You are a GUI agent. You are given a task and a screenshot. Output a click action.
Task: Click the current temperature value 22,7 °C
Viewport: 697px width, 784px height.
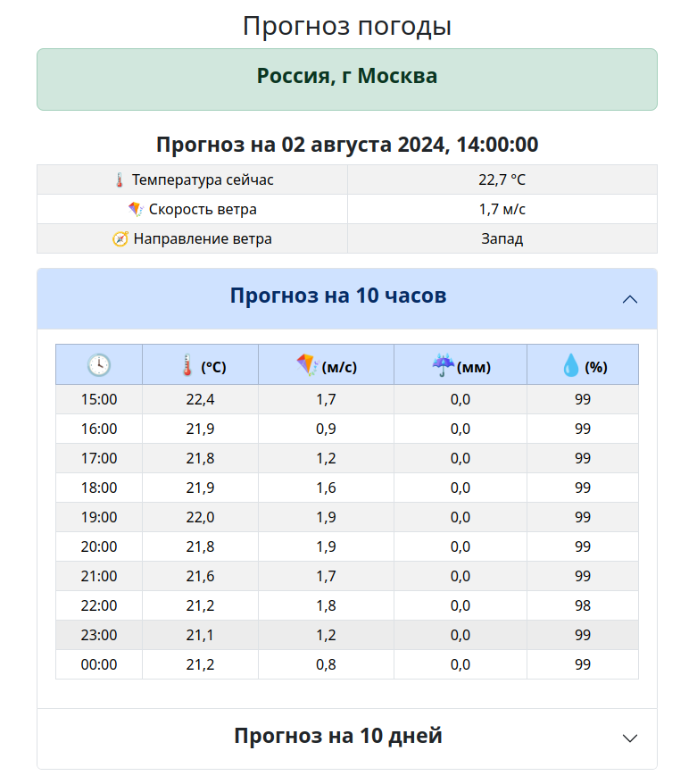502,180
